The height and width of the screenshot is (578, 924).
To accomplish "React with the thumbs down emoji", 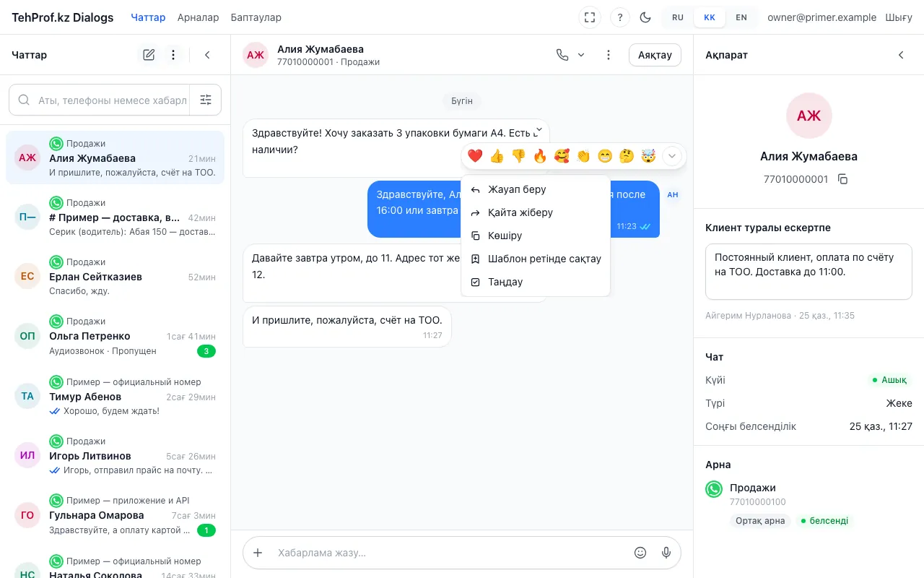I will (x=518, y=155).
